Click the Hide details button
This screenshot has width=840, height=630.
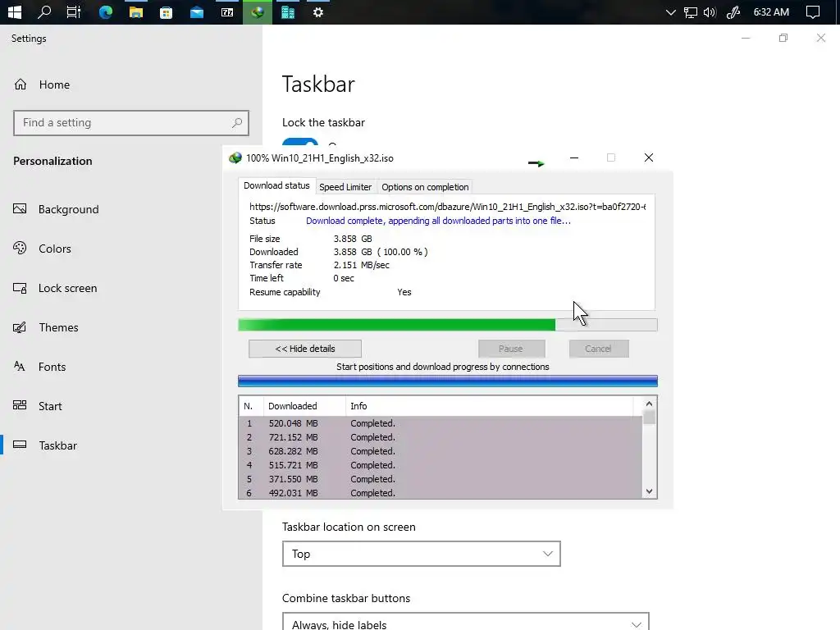point(305,349)
